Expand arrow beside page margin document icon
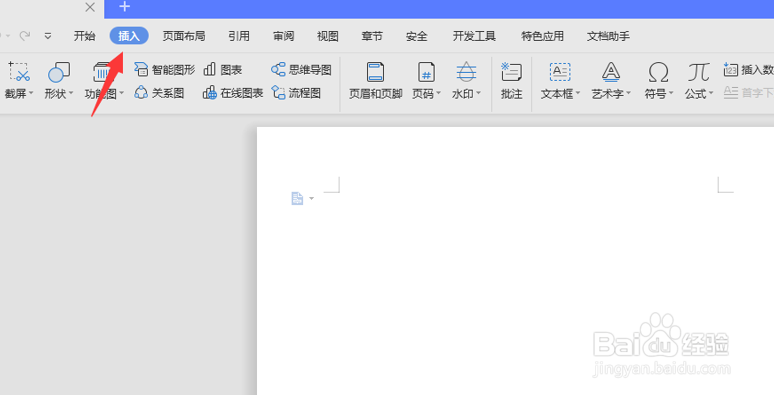The height and width of the screenshot is (395, 774). [x=311, y=198]
